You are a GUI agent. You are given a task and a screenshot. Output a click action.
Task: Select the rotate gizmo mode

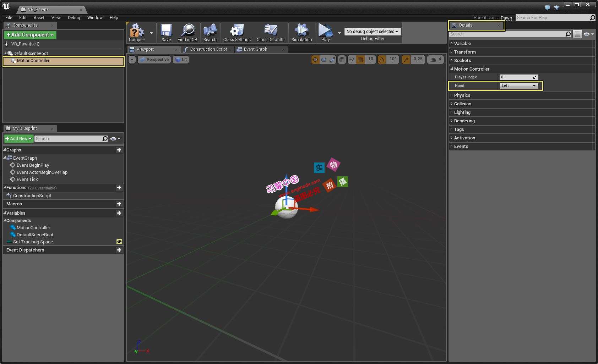click(x=324, y=60)
